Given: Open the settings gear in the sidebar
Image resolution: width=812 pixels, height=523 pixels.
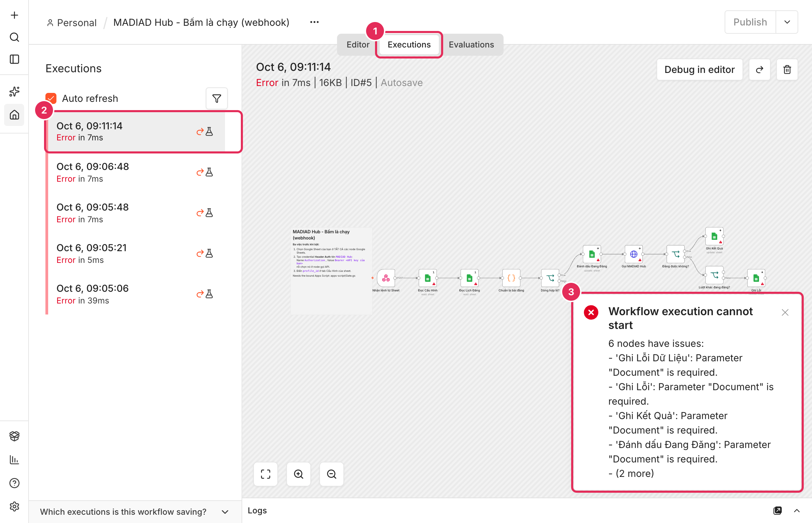Looking at the screenshot, I should 14,506.
